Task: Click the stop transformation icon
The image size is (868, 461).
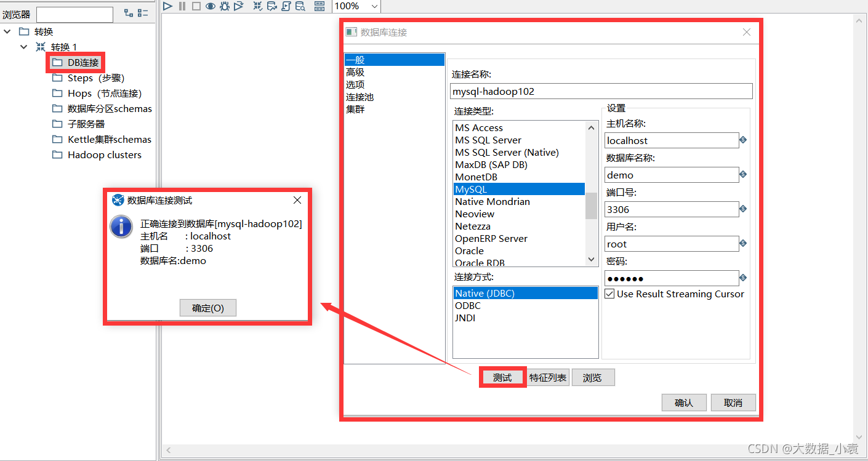Action: (x=196, y=6)
